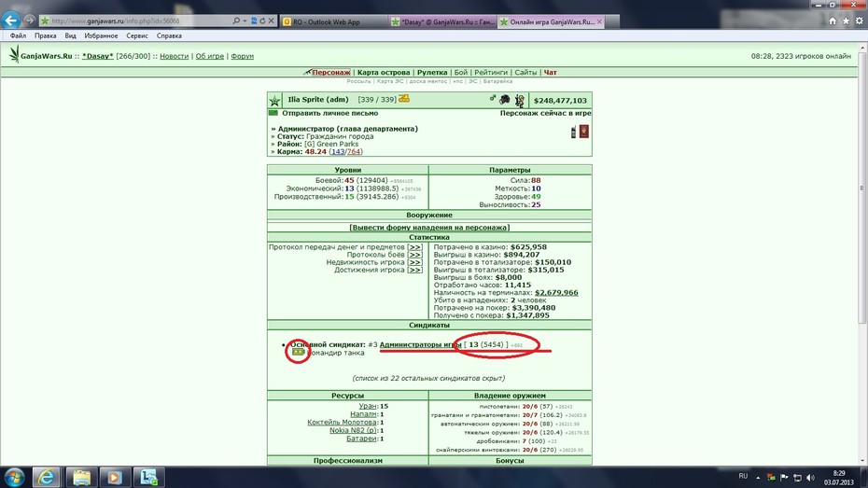This screenshot has width=868, height=488.
Task: Open Администраторы игры syndicate link
Action: pyautogui.click(x=420, y=344)
